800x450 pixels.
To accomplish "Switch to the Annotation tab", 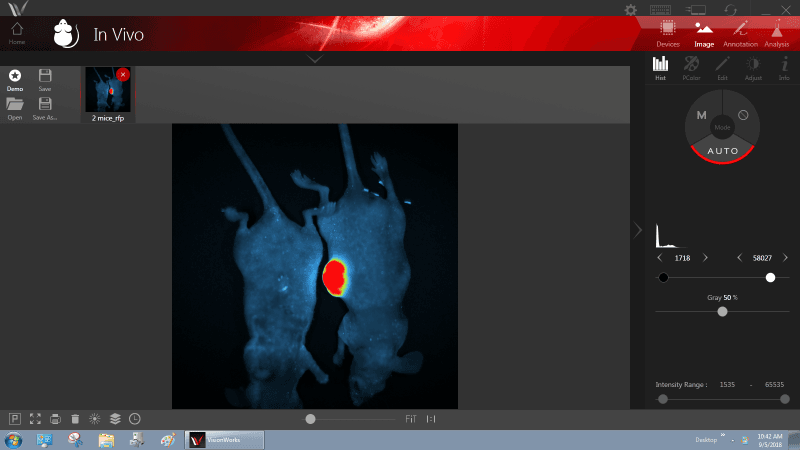I will tap(739, 34).
